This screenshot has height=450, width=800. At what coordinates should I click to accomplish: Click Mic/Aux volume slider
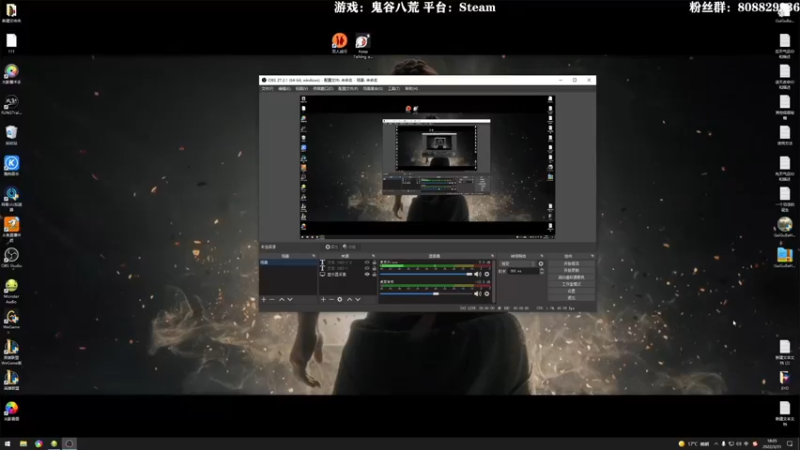pos(426,274)
